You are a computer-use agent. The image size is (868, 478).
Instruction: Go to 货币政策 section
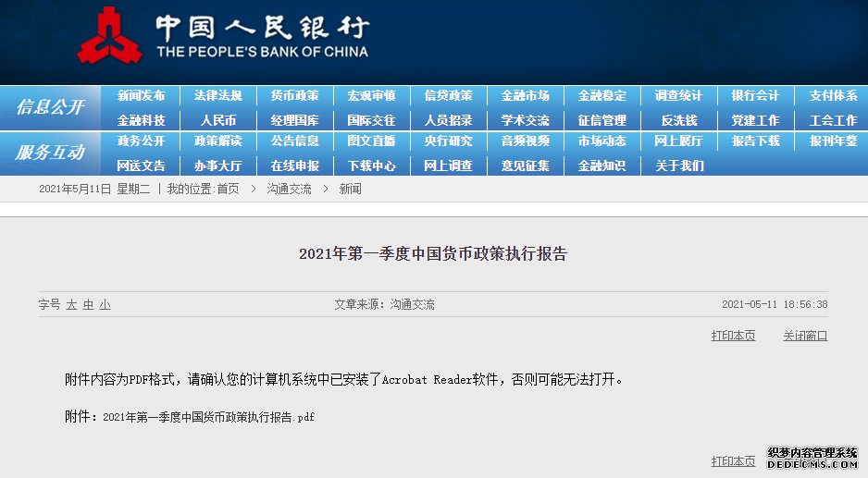[295, 96]
